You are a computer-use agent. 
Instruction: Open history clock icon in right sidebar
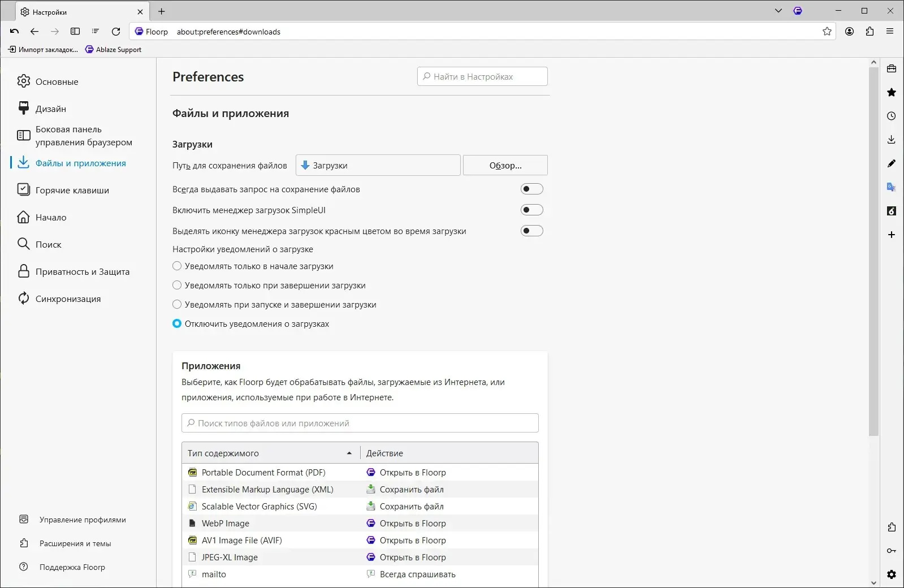click(892, 116)
